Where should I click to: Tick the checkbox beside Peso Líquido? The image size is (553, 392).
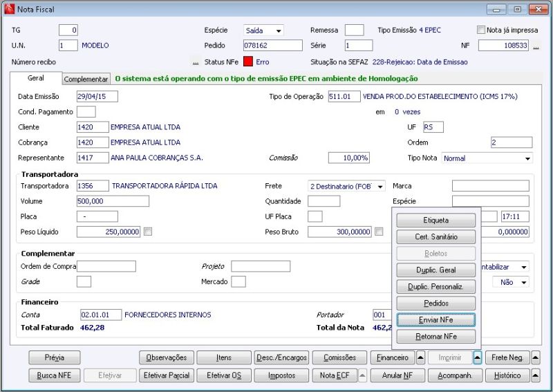(148, 232)
